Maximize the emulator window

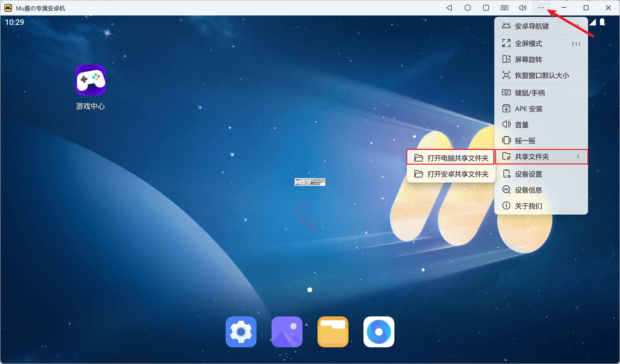586,8
